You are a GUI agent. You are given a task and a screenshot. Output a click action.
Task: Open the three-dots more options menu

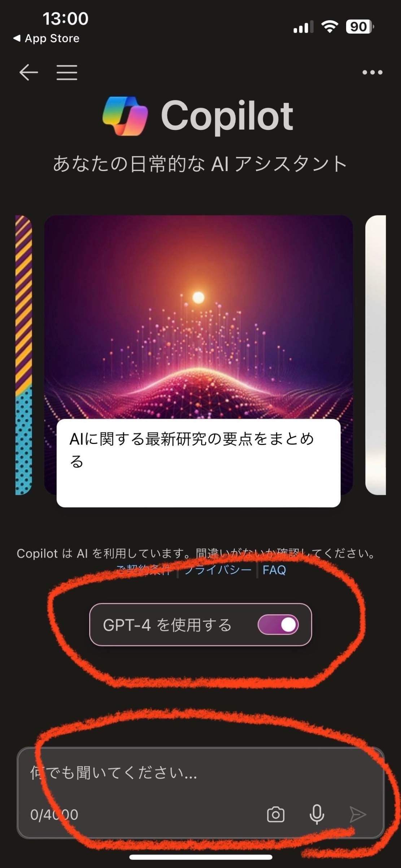pyautogui.click(x=372, y=72)
